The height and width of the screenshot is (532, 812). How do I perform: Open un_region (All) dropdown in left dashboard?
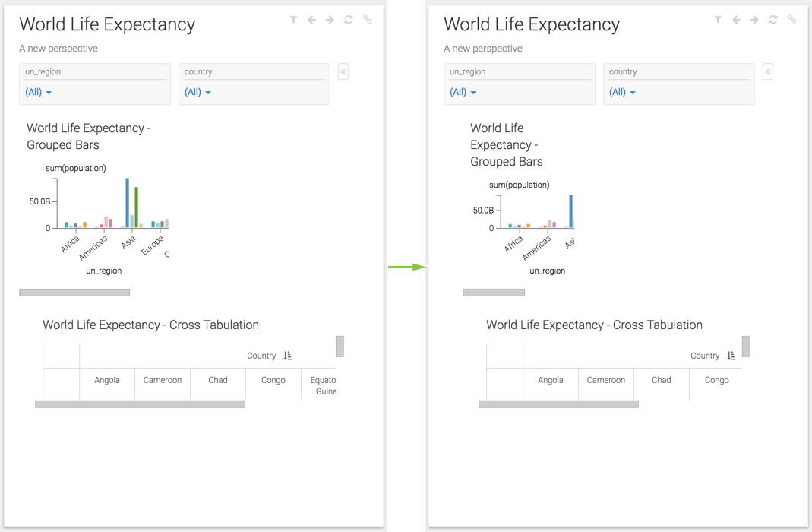tap(39, 92)
